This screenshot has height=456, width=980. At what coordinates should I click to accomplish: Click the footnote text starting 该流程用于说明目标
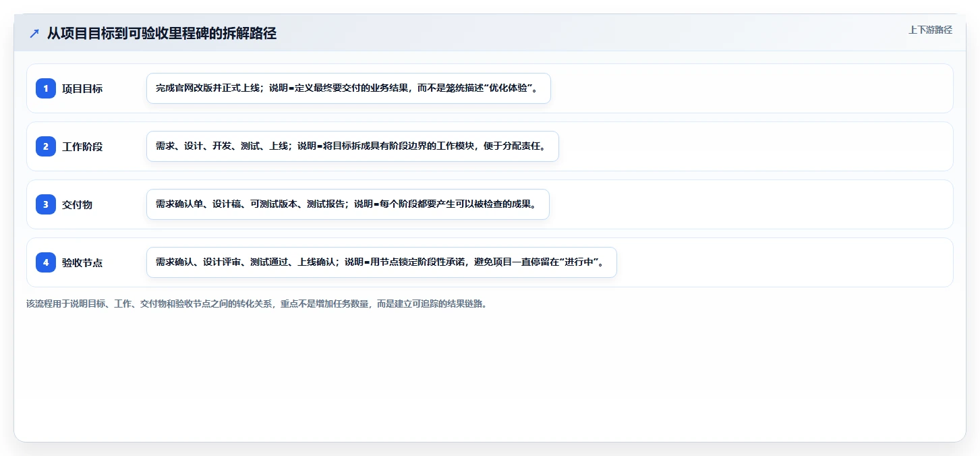(x=256, y=304)
